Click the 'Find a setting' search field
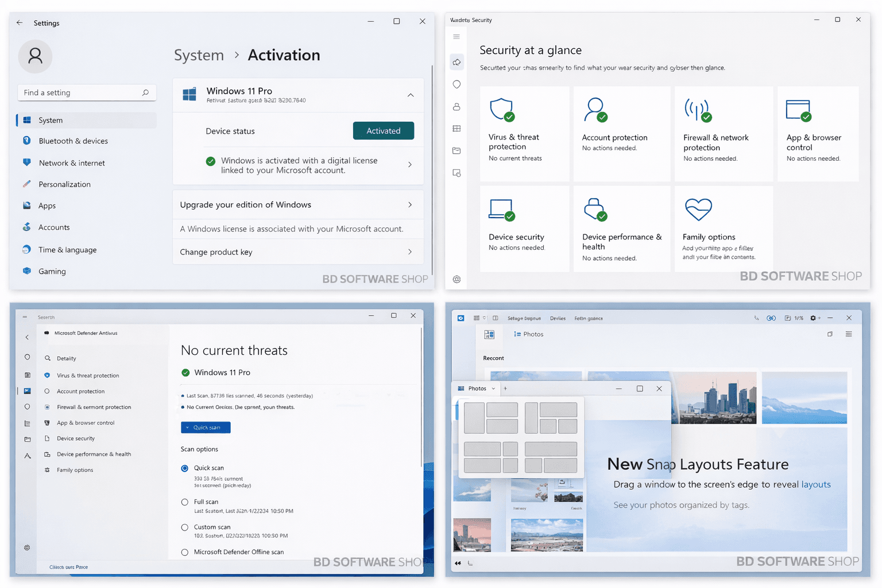Viewport: 882px width, 588px height. (87, 92)
